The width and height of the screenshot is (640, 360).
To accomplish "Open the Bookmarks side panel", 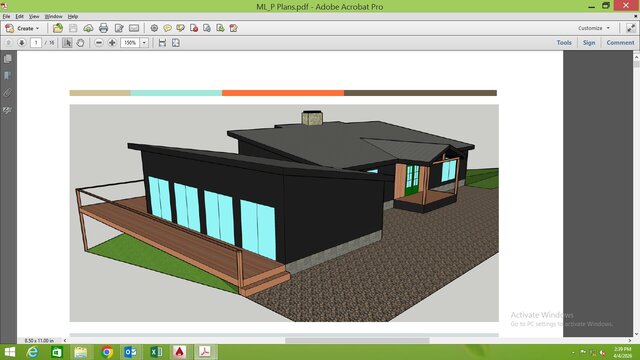I will 7,76.
